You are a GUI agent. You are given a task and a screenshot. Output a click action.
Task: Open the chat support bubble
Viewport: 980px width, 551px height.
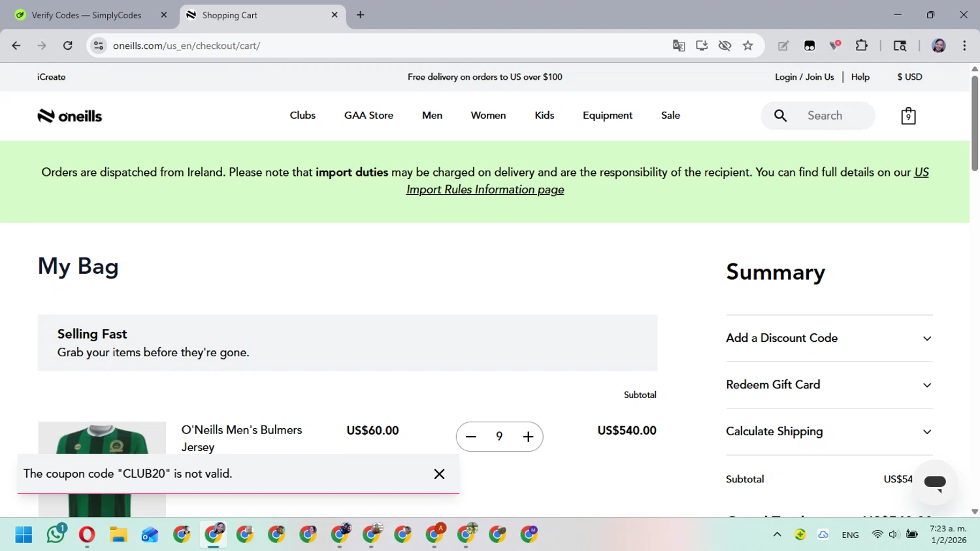935,482
